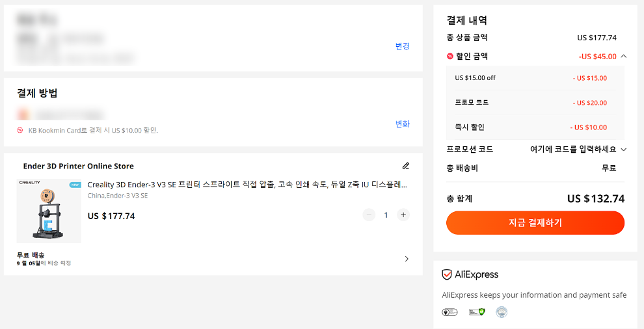Click the rightmost round certification badge
The height and width of the screenshot is (329, 644).
click(501, 312)
